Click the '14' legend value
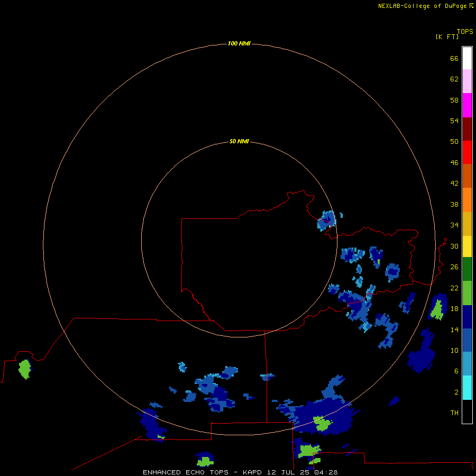 tap(454, 329)
